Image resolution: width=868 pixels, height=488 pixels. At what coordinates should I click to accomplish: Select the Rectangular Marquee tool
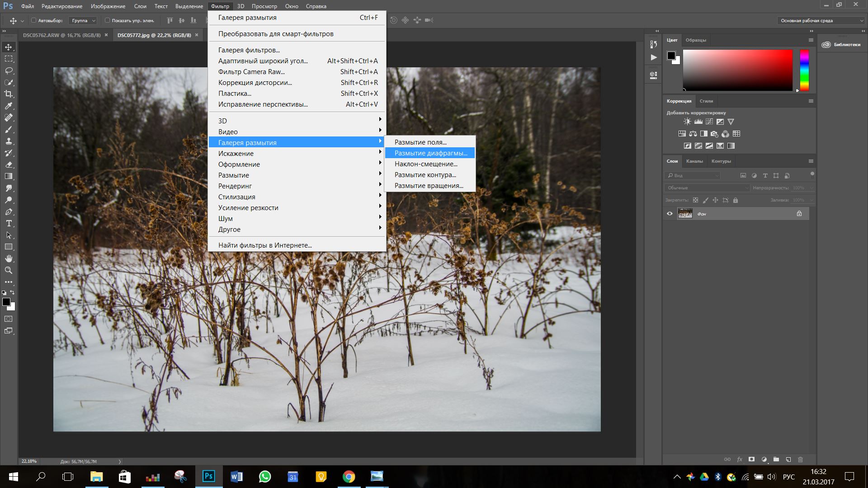point(9,59)
